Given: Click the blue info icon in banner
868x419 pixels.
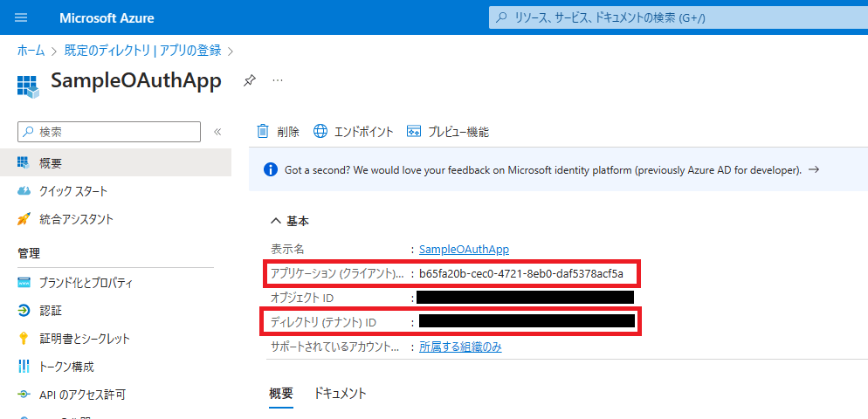Looking at the screenshot, I should pyautogui.click(x=271, y=170).
